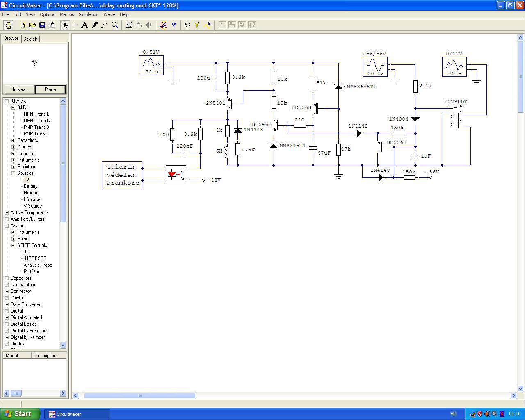Click the Mirror toolbar icon
This screenshot has width=525, height=420.
point(149,25)
